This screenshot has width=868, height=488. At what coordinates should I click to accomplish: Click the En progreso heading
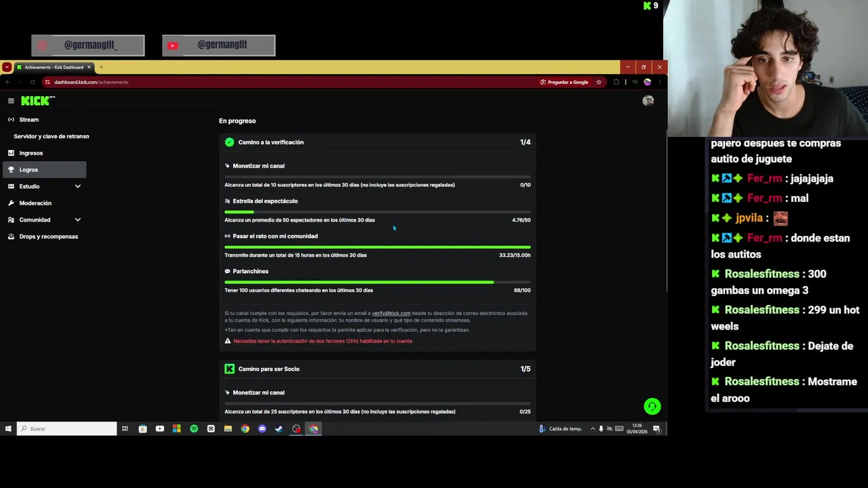(x=237, y=121)
